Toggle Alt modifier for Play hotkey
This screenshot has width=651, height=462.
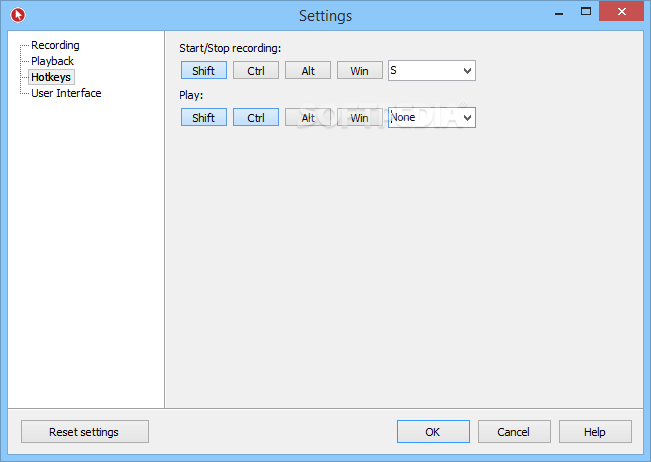click(308, 117)
